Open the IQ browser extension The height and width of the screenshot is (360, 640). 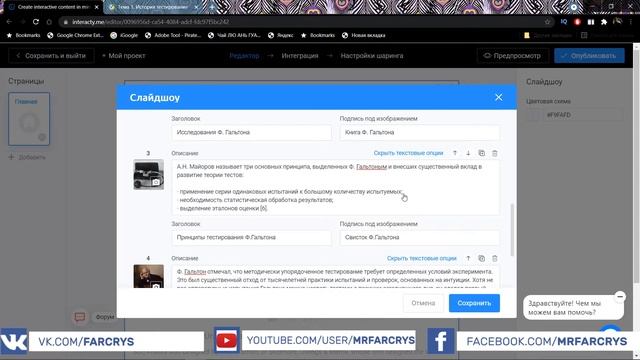[564, 22]
